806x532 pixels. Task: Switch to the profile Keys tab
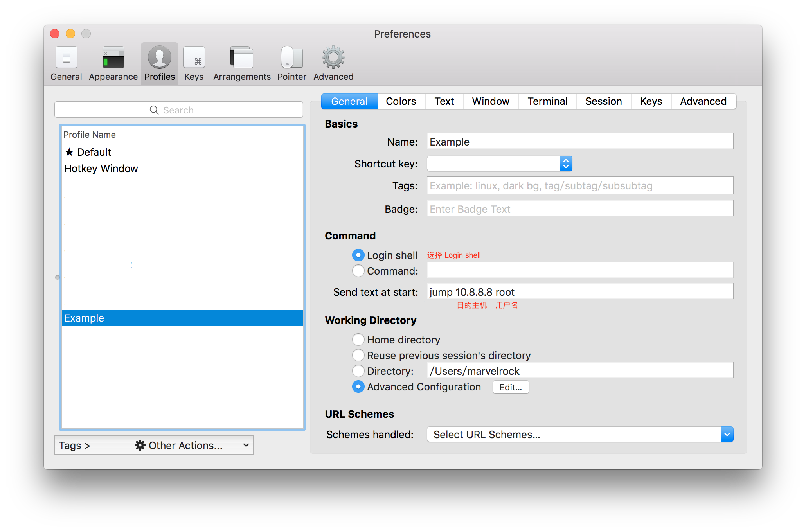click(x=651, y=101)
